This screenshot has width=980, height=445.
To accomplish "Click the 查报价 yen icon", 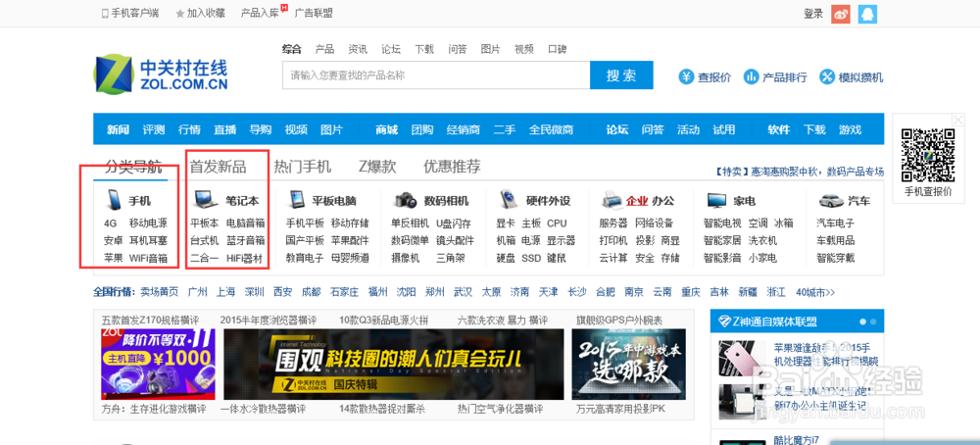I will pos(686,76).
